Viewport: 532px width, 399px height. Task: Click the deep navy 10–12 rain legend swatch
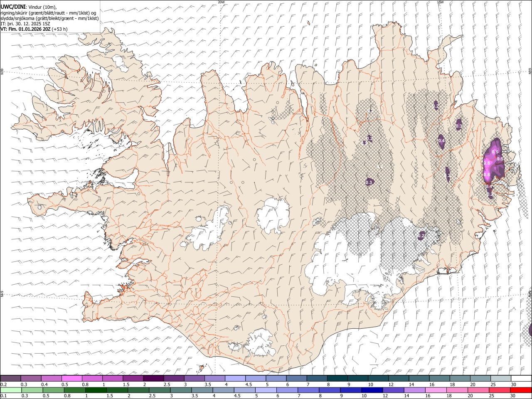click(x=372, y=390)
